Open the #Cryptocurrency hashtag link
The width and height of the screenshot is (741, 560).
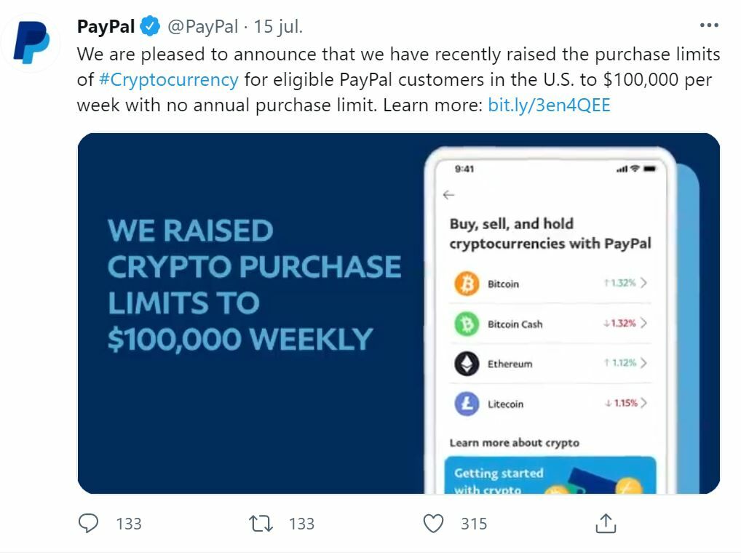(x=168, y=79)
